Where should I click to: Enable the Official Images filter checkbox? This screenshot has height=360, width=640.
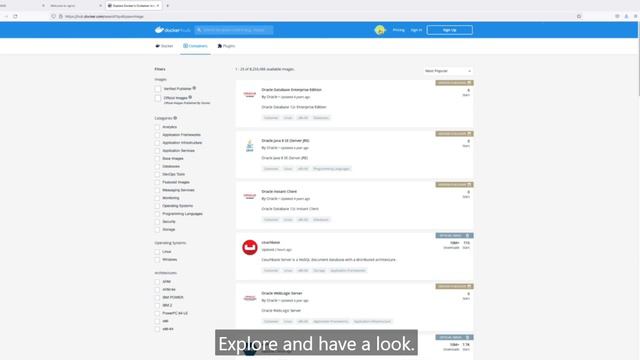coord(158,98)
